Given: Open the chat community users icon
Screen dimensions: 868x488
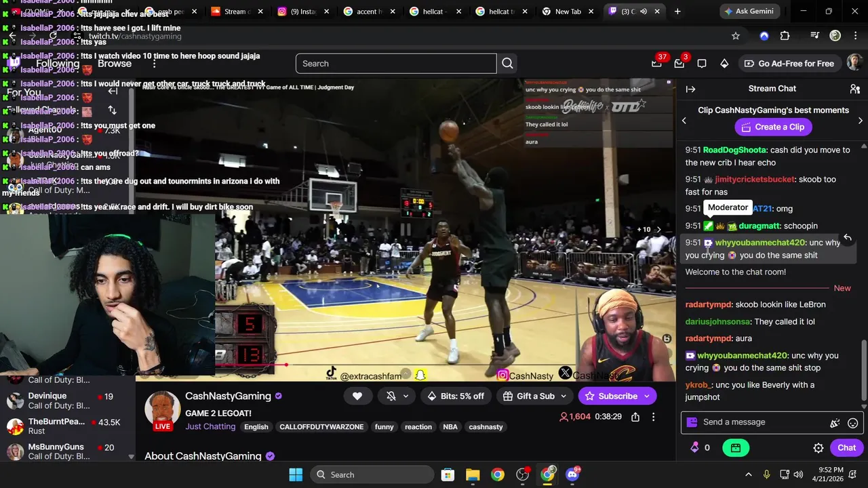Looking at the screenshot, I should 854,89.
